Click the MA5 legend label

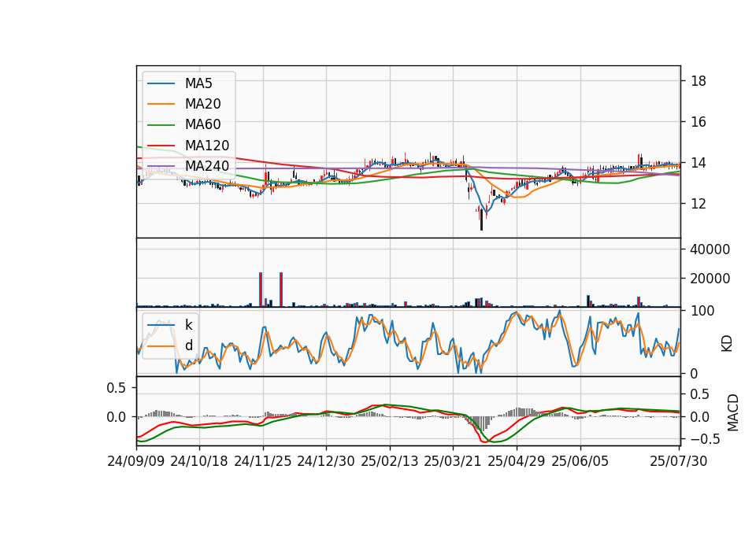coord(198,83)
